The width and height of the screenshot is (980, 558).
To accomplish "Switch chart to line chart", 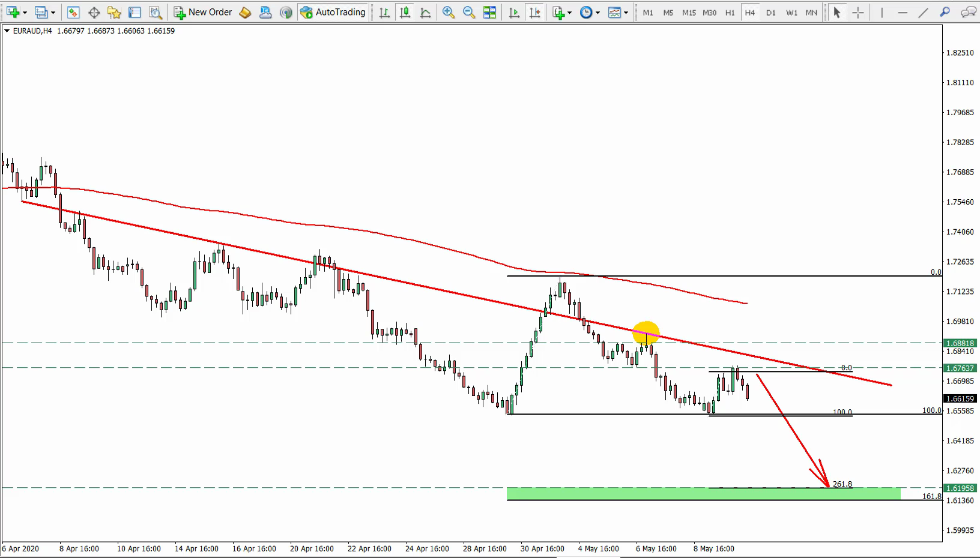I will [425, 12].
